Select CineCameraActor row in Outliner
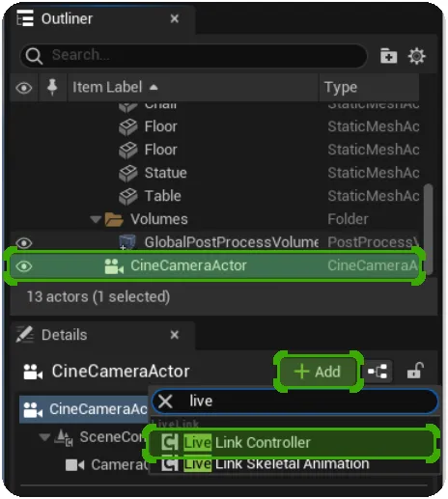The width and height of the screenshot is (448, 499). pos(214,265)
